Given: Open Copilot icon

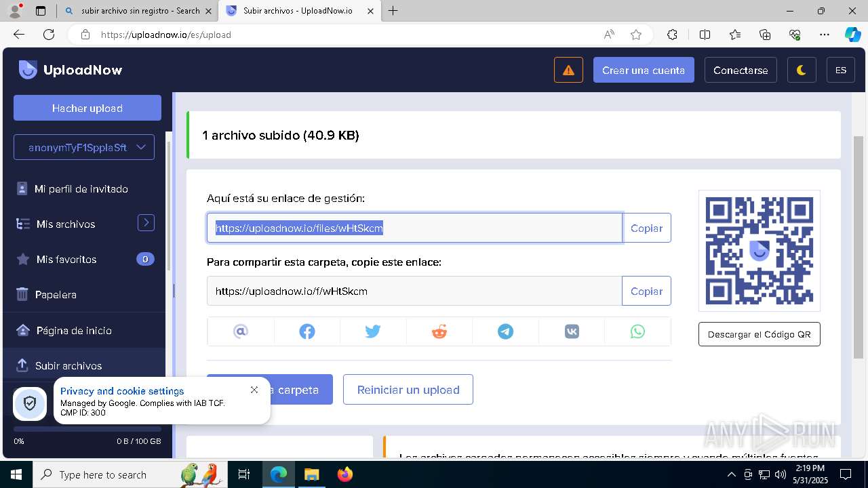Looking at the screenshot, I should click(x=853, y=35).
